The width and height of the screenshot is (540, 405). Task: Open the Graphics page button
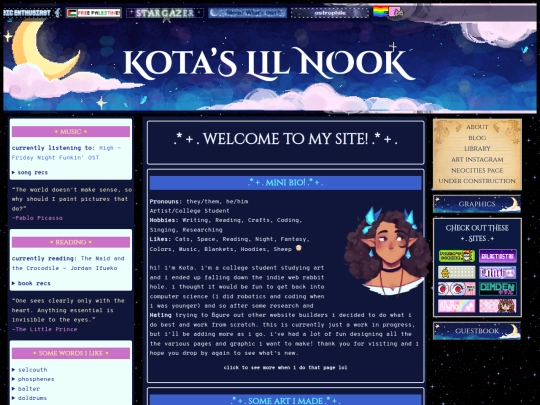coord(477,204)
